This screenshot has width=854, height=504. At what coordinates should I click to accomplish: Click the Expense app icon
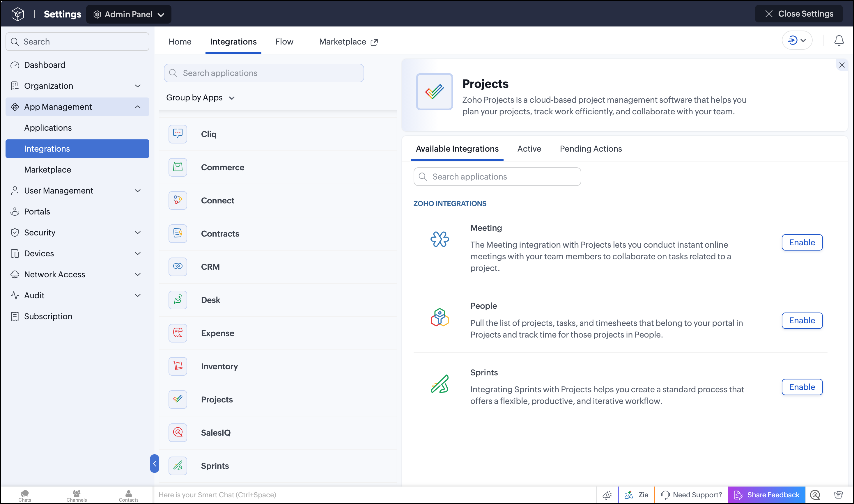[178, 333]
